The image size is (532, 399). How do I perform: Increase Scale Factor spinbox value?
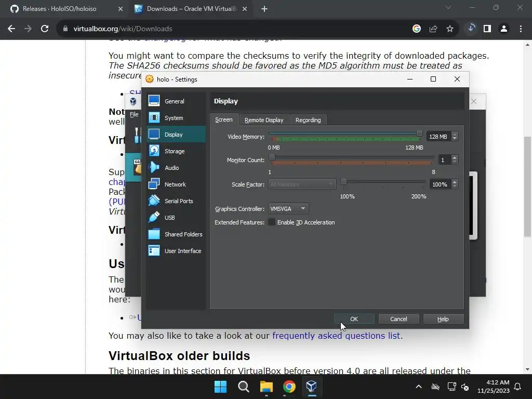[x=455, y=182]
